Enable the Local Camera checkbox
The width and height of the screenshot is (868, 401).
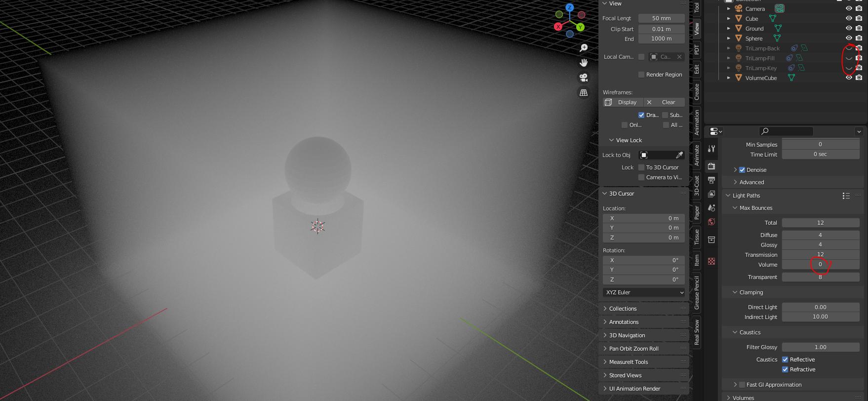pyautogui.click(x=641, y=57)
